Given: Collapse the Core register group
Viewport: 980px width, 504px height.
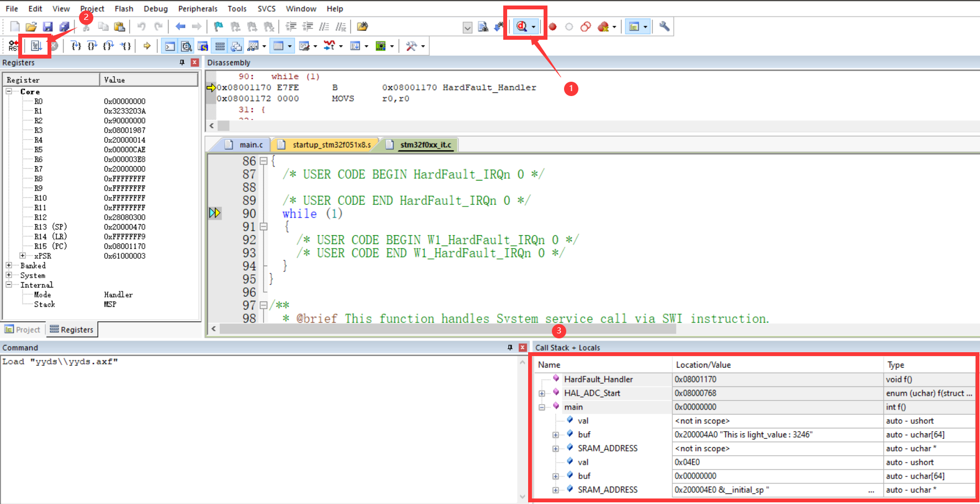Looking at the screenshot, I should click(x=9, y=92).
